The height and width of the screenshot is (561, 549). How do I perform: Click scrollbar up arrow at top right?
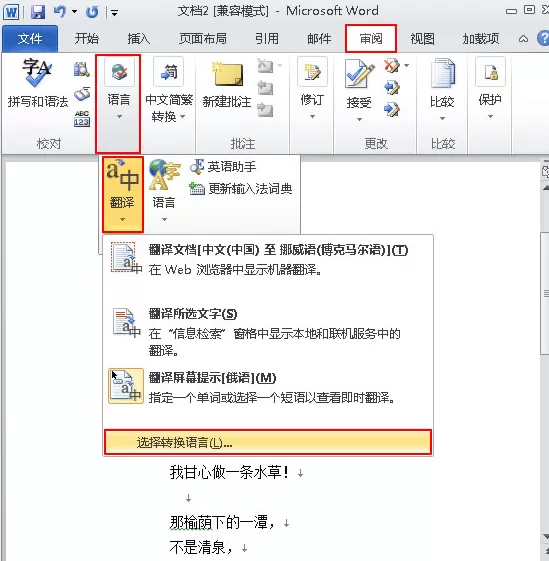point(545,187)
